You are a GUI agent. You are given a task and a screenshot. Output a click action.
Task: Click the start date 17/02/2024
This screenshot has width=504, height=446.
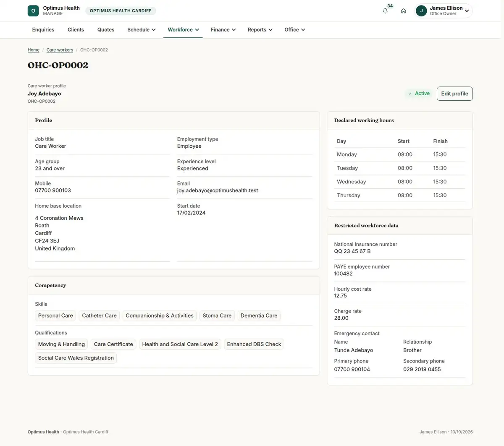tap(192, 213)
